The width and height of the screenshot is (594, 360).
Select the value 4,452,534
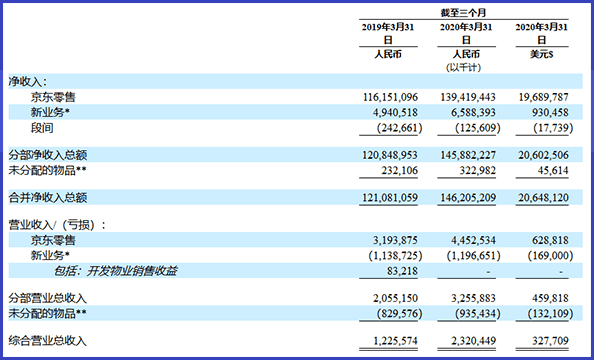[x=473, y=240]
